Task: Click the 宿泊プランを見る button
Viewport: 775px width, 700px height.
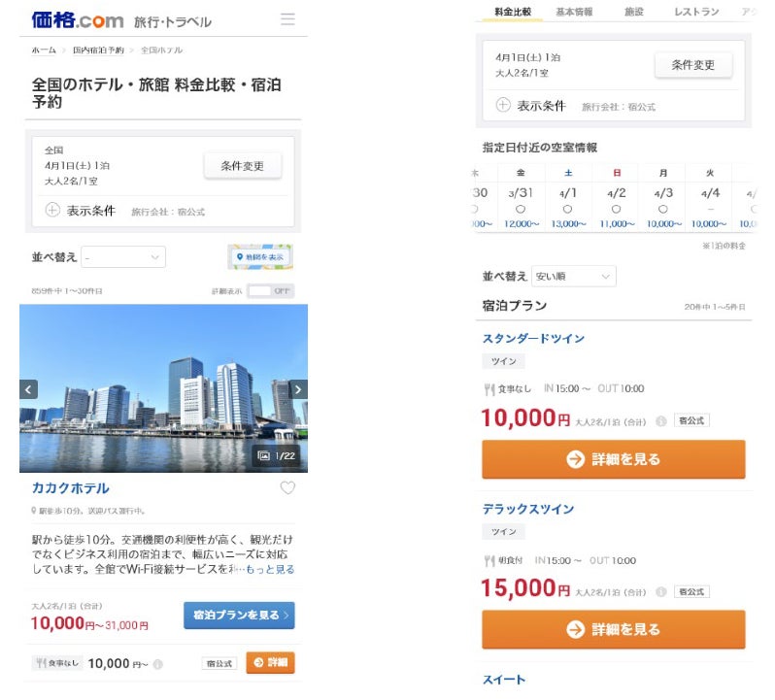Action: (x=238, y=616)
